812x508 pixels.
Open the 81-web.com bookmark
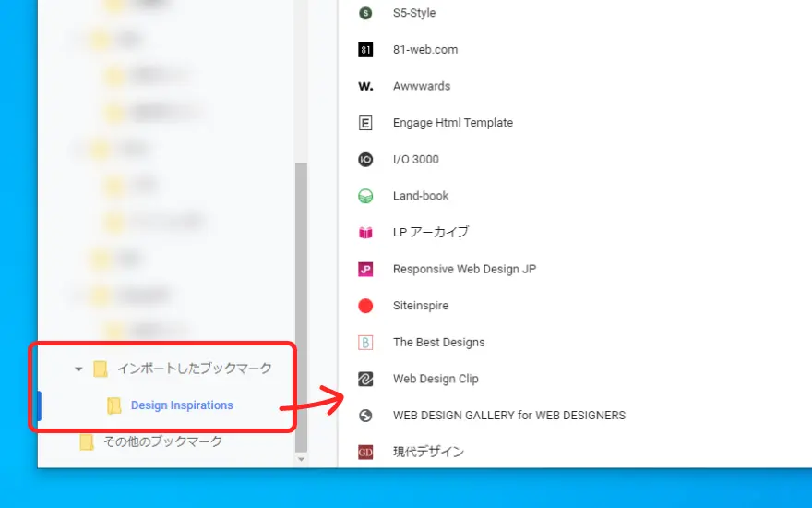[x=425, y=50]
